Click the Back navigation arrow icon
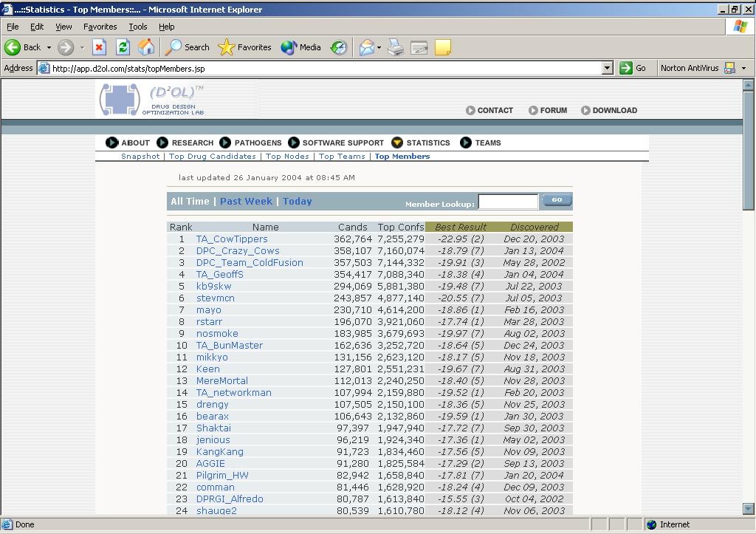This screenshot has width=756, height=534. click(13, 47)
